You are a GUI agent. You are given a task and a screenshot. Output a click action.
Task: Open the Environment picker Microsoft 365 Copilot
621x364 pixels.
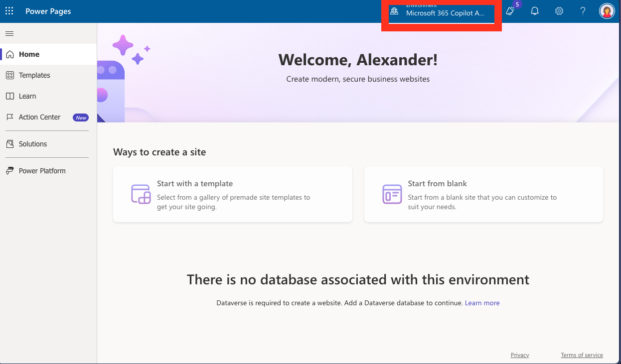pyautogui.click(x=441, y=12)
